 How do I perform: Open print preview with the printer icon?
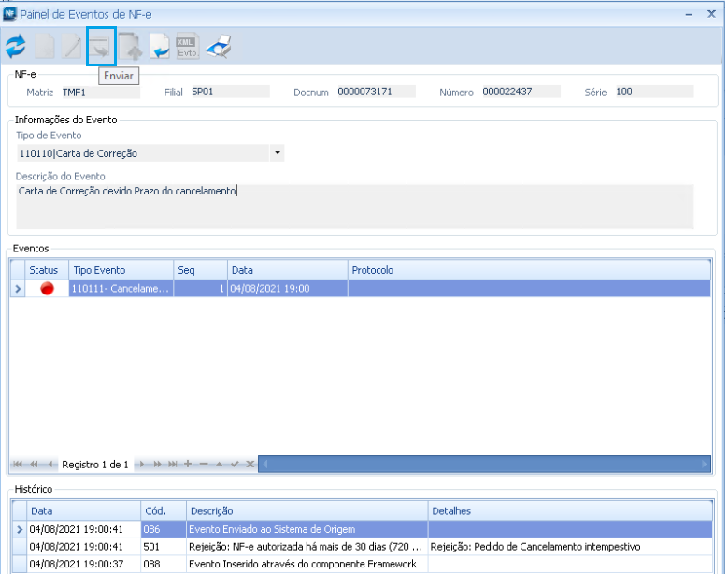tap(218, 46)
